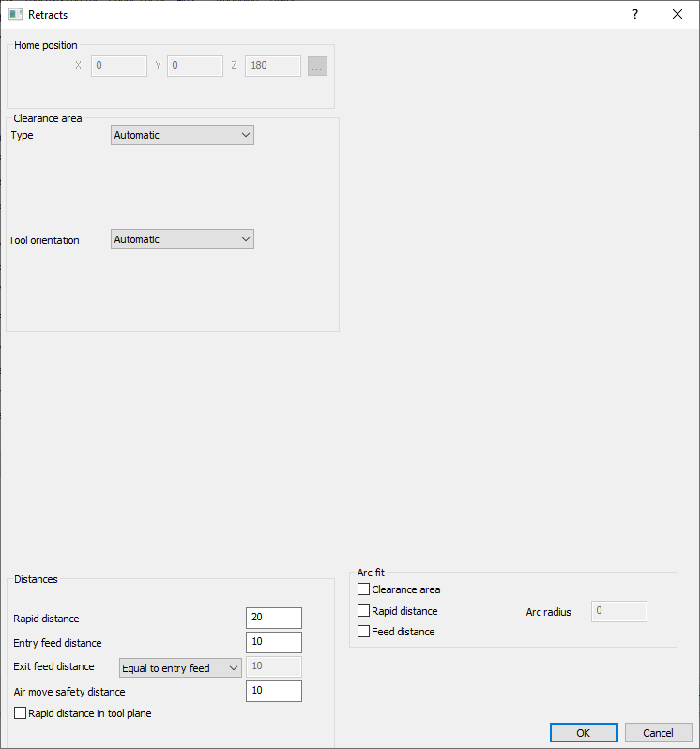
Task: Open the Clearance area Type dropdown
Action: coord(182,135)
